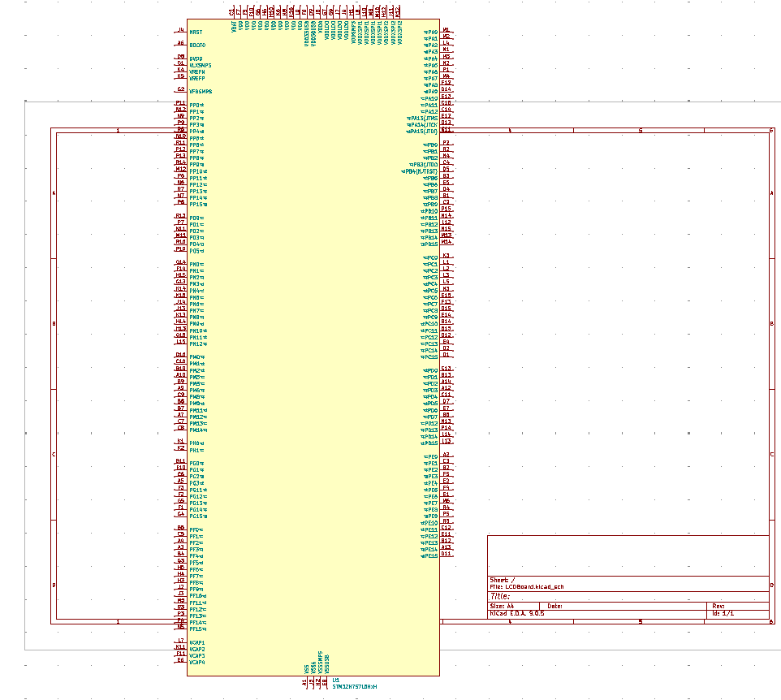This screenshot has width=781, height=700.
Task: Click the VREFN pin label
Action: click(196, 71)
